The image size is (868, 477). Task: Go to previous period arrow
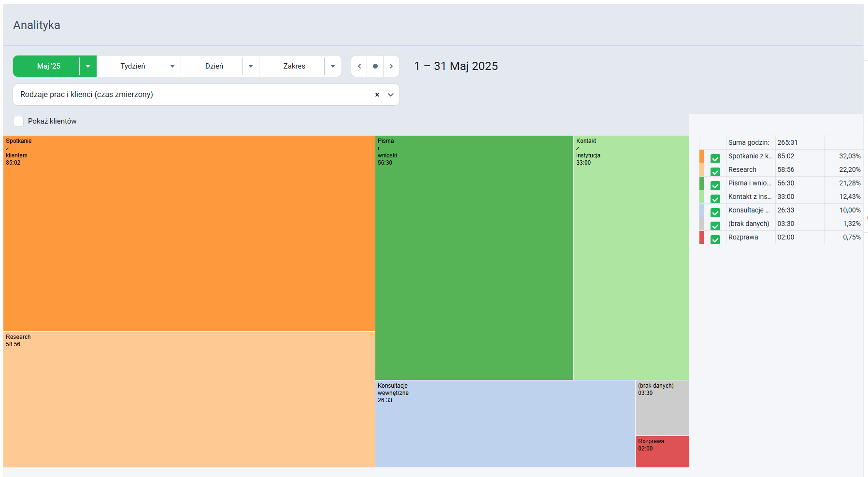pyautogui.click(x=359, y=66)
